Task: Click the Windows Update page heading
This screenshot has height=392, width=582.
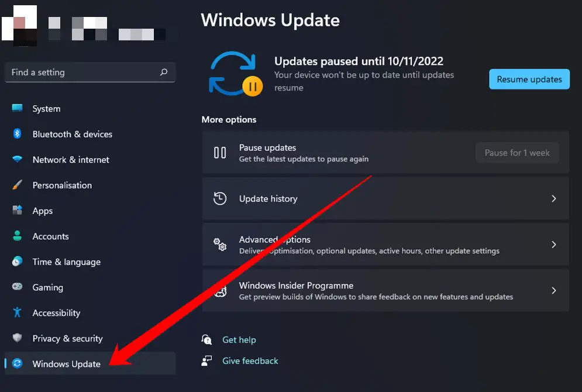Action: (x=270, y=20)
